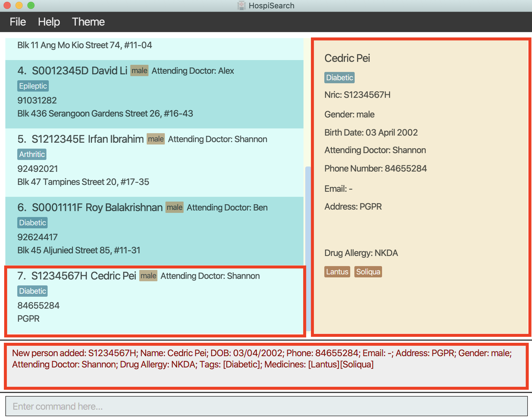Click phone number 84655284 in list row
The image size is (532, 418).
click(38, 306)
